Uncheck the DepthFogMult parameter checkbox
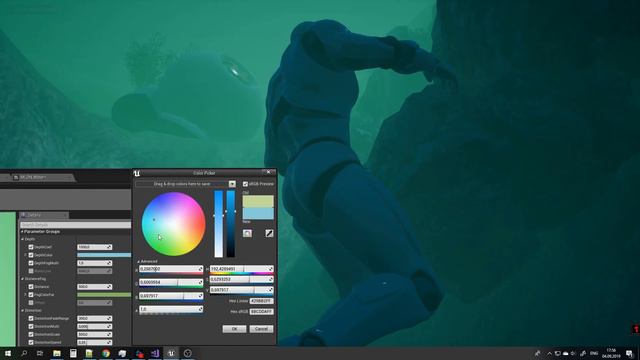The width and height of the screenshot is (640, 360). [x=31, y=263]
